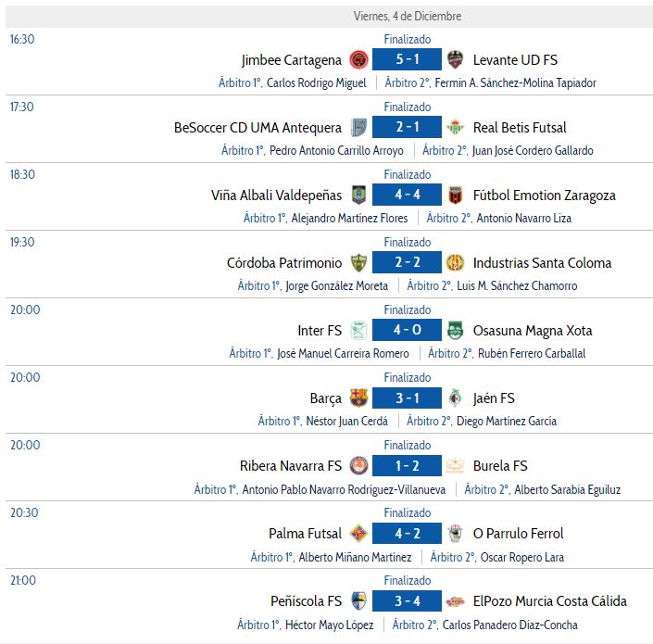The height and width of the screenshot is (644, 653).
Task: Click the Levante UD FS crest
Action: [455, 59]
